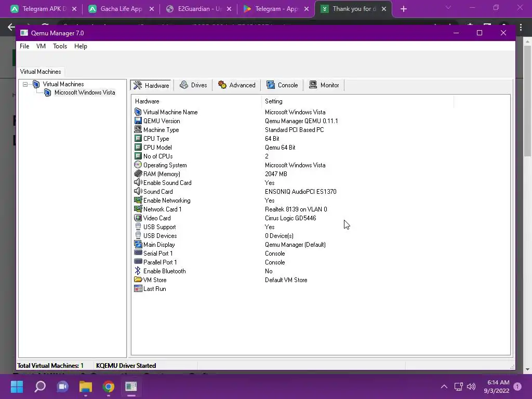
Task: Click the 'Qemu Manager (Default)' display value
Action: click(x=295, y=245)
